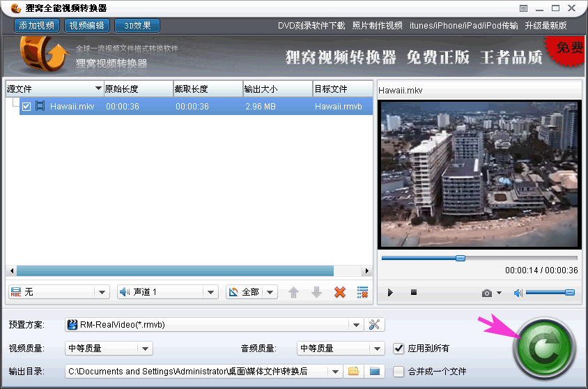Click the 3D效果 button

(137, 26)
